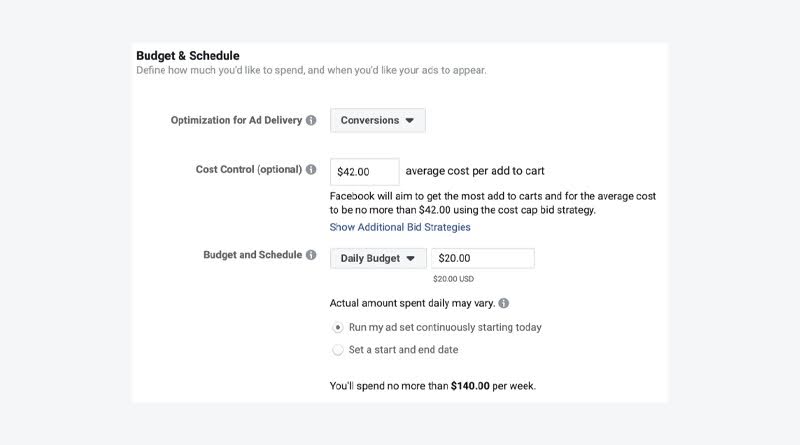
Task: Click the 'Set a start and end date' label text
Action: tap(403, 350)
